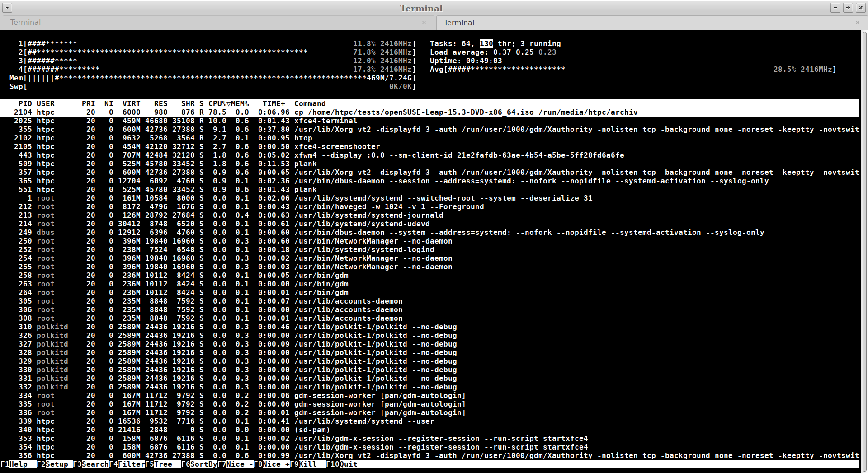
Task: Sort by PRI column header
Action: point(89,103)
